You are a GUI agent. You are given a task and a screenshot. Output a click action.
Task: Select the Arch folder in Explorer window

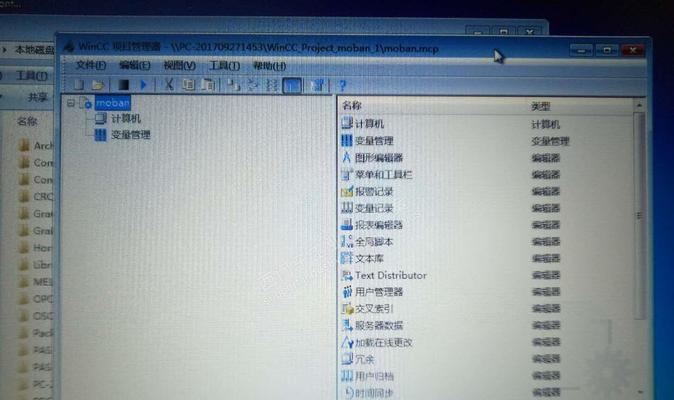(x=36, y=146)
